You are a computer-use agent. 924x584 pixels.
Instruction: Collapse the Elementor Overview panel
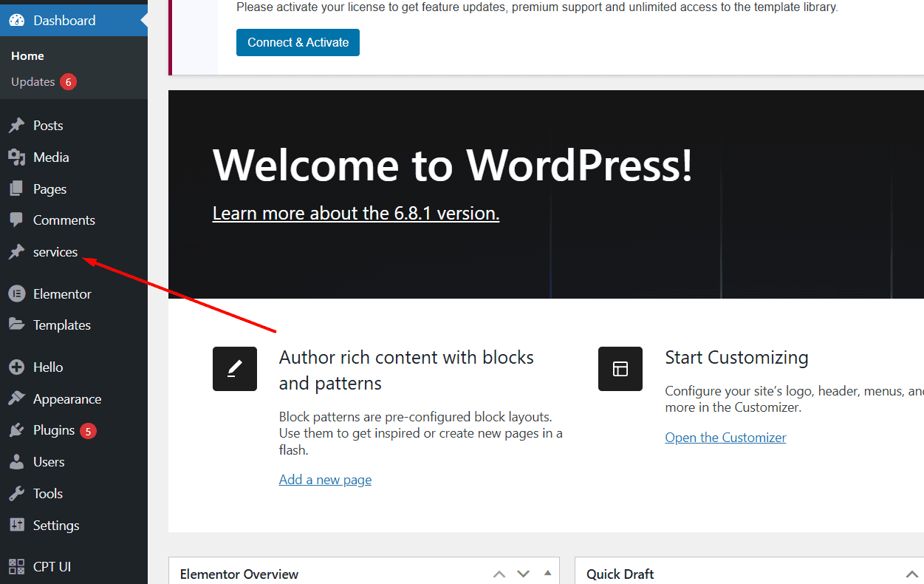click(x=547, y=573)
